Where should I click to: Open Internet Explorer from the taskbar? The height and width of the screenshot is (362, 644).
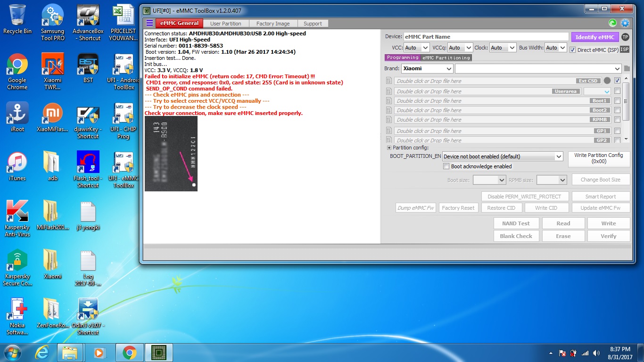(x=42, y=353)
